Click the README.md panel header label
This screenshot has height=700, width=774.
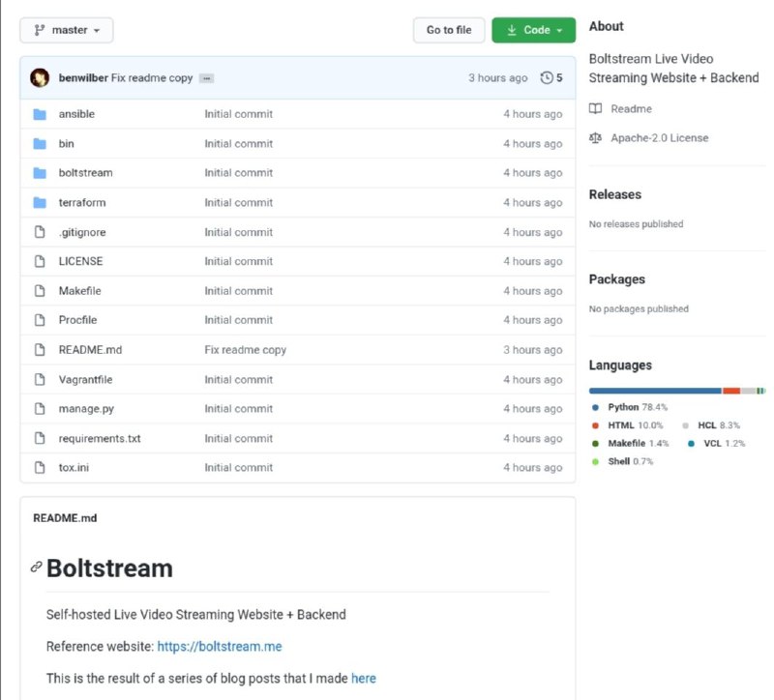tap(65, 518)
